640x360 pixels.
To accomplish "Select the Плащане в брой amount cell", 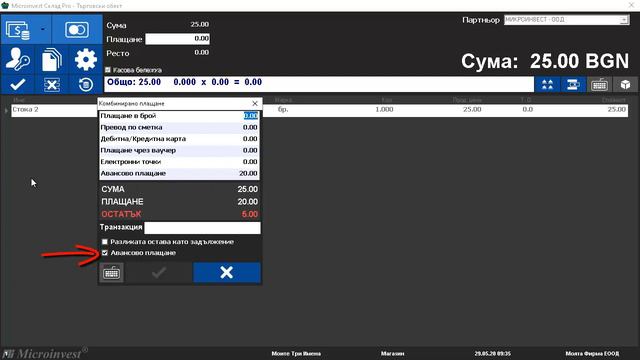I will coord(250,116).
